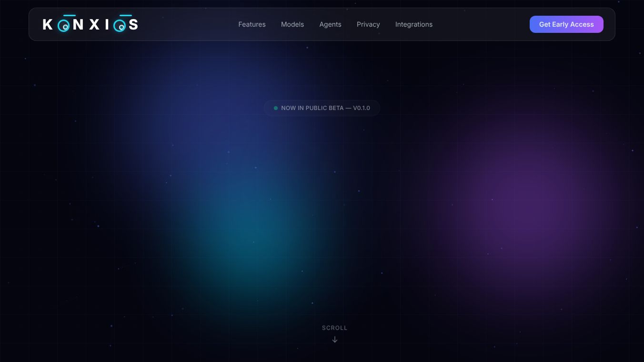Navigate to the Privacy section
The width and height of the screenshot is (644, 362).
(368, 24)
